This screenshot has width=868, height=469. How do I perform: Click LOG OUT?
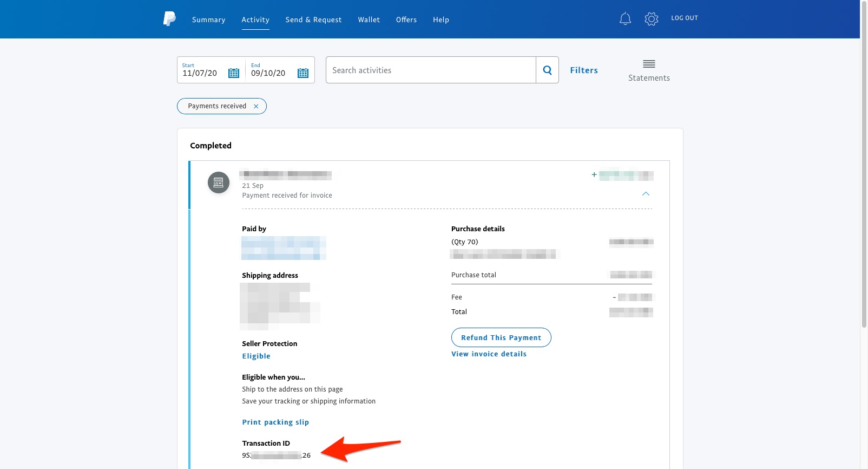tap(685, 18)
